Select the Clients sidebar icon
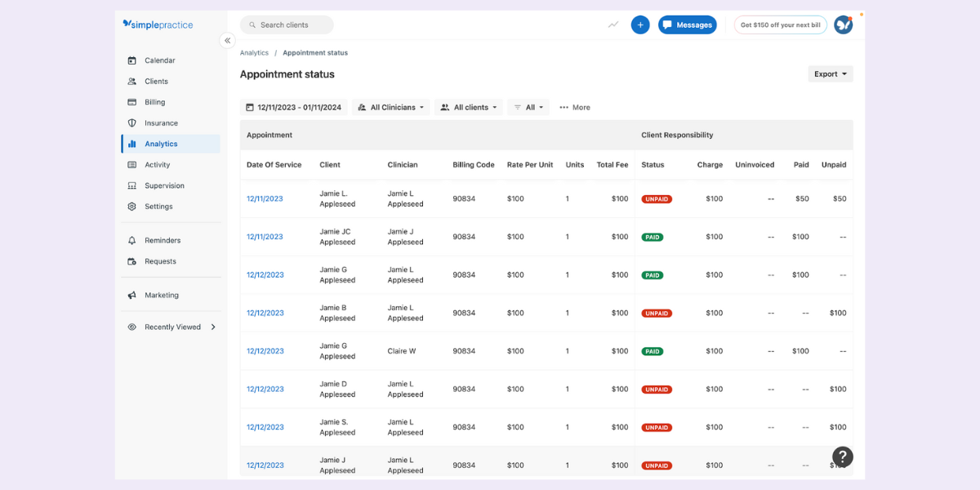This screenshot has height=490, width=980. (x=155, y=81)
